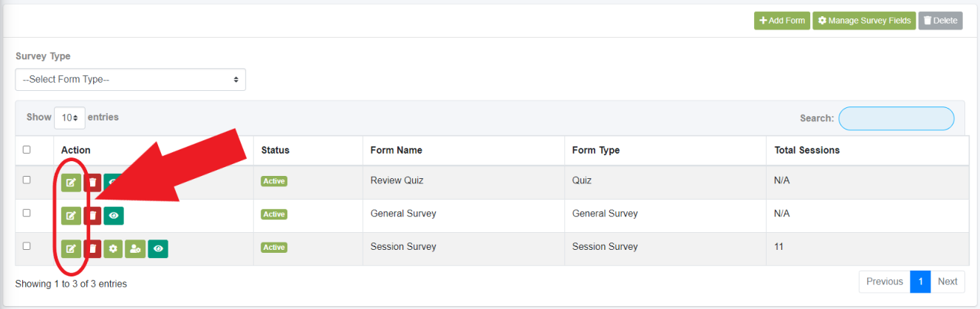Preview General Survey with the eye icon

pos(114,215)
